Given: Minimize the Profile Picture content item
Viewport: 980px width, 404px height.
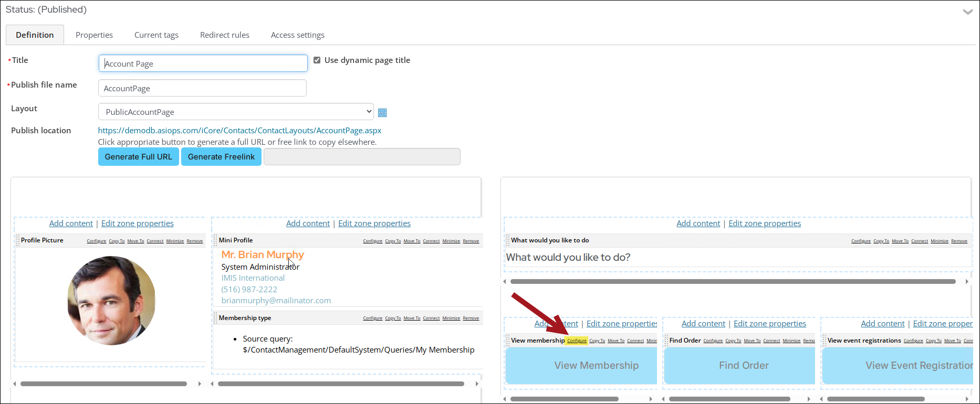Looking at the screenshot, I should click(175, 241).
